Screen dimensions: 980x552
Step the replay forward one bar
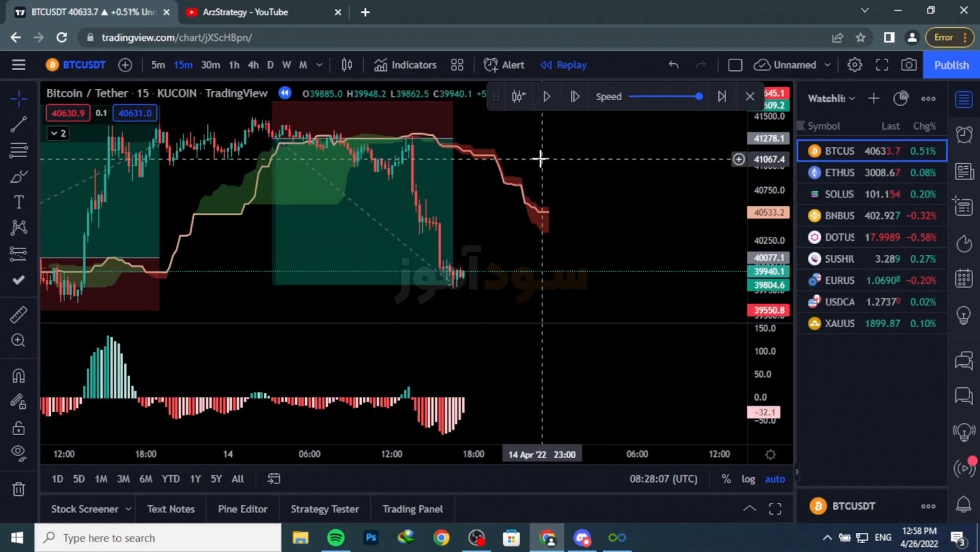[x=575, y=97]
